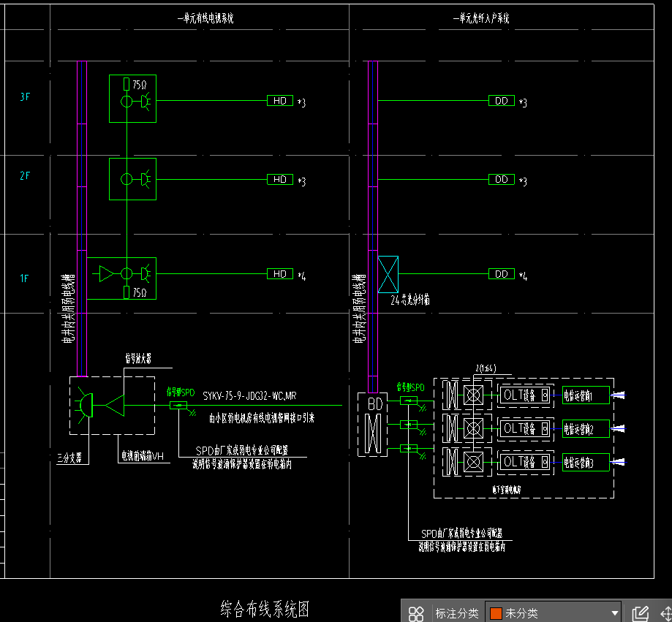Select the cyan fiber distribution box symbol
672x622 pixels.
click(x=388, y=274)
